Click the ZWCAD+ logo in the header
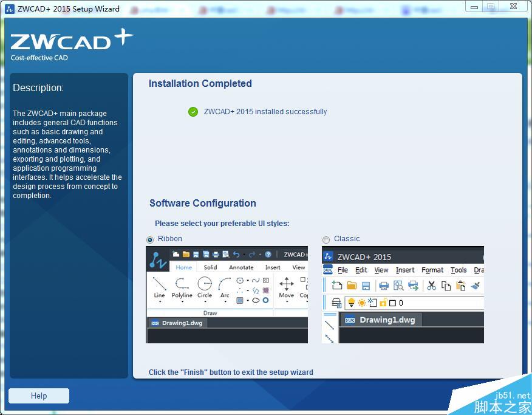Screen dimensions: 532x415 (72, 39)
